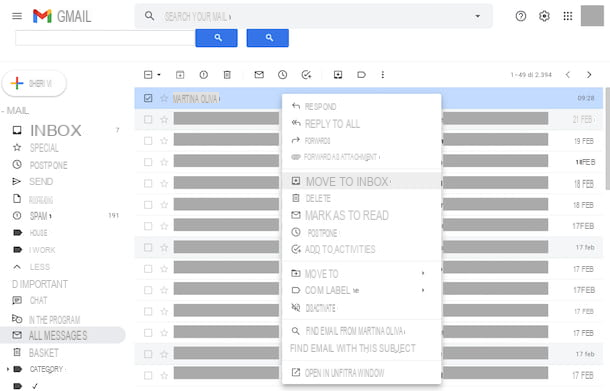
Task: Click the Snooze clock icon in the toolbar
Action: click(x=282, y=75)
